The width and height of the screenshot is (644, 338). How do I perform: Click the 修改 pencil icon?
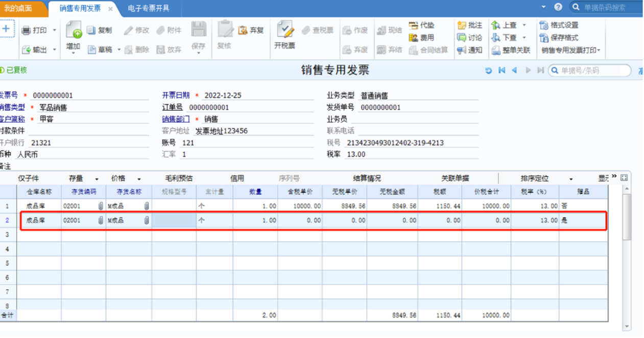pyautogui.click(x=129, y=30)
